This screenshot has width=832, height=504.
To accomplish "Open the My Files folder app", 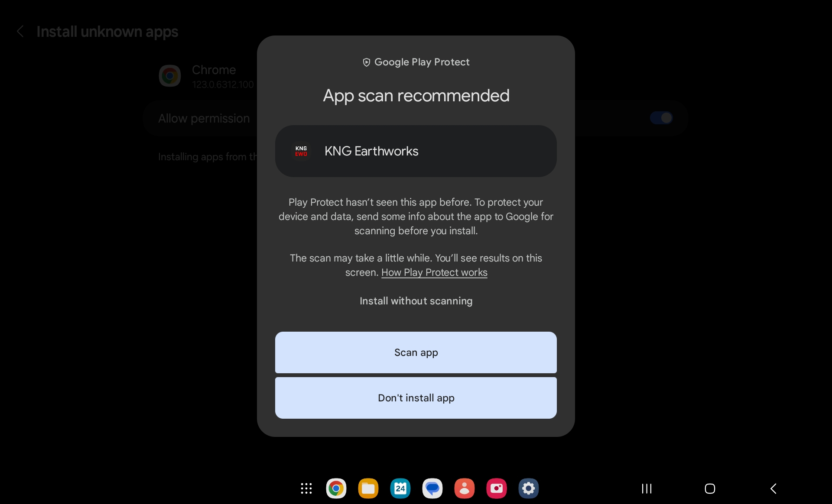I will pyautogui.click(x=368, y=488).
